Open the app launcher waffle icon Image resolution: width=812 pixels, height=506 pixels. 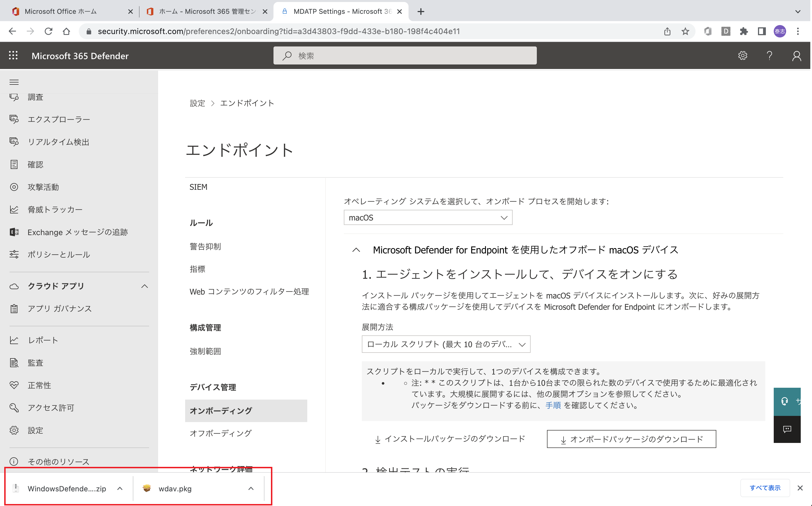14,55
